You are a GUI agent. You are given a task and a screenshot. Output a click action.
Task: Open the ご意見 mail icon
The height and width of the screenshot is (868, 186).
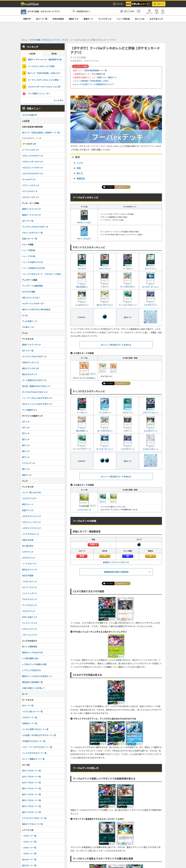(x=156, y=11)
